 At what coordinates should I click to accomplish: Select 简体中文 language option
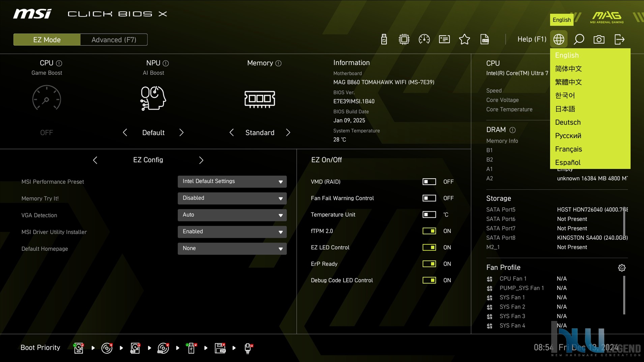[x=590, y=69]
